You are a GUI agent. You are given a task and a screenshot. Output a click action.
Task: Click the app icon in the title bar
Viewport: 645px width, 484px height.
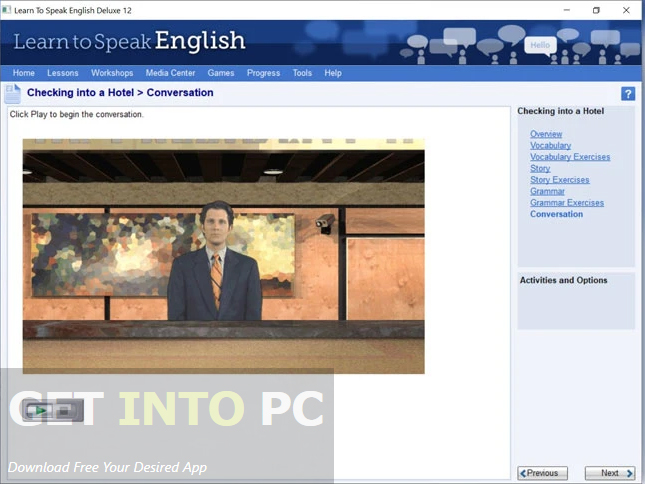6,10
